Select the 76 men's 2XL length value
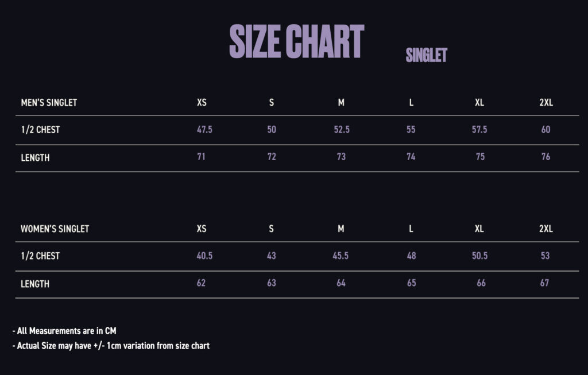588x375 pixels. (x=546, y=157)
